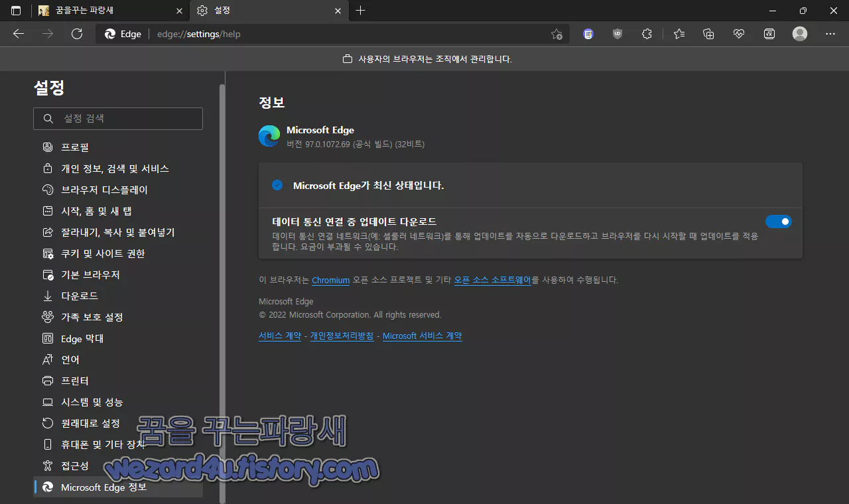Click the briefcase icon in managed banner
The height and width of the screenshot is (504, 849).
click(347, 59)
